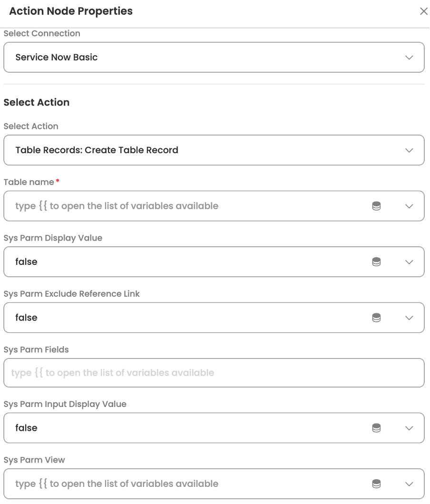Click database icon in Exclude Reference Link field
This screenshot has height=504, width=430.
[376, 318]
